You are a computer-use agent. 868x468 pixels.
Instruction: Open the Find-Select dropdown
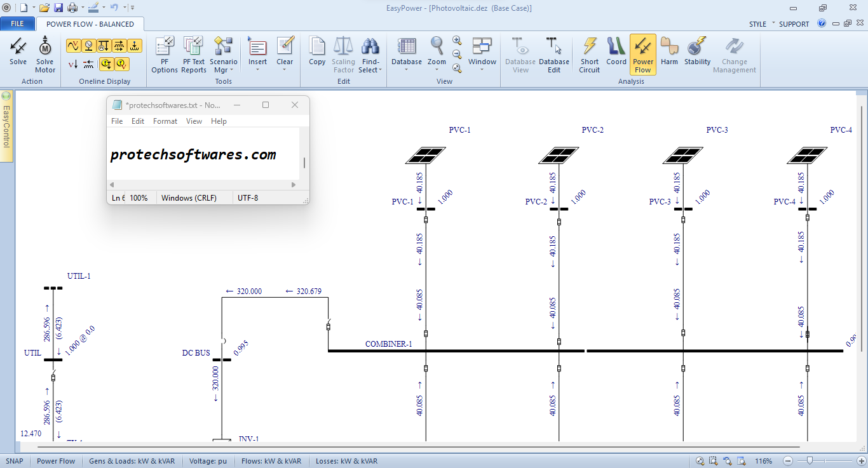click(x=370, y=55)
